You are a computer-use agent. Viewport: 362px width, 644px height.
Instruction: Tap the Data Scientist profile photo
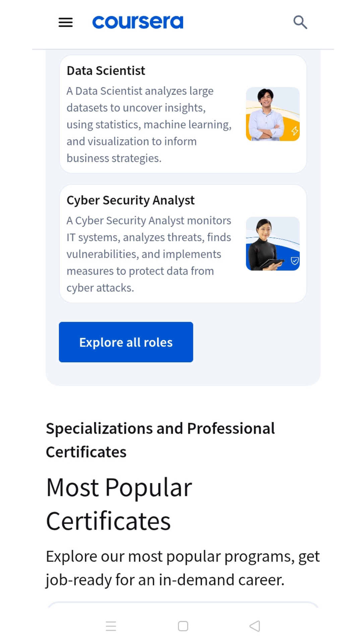(x=272, y=114)
